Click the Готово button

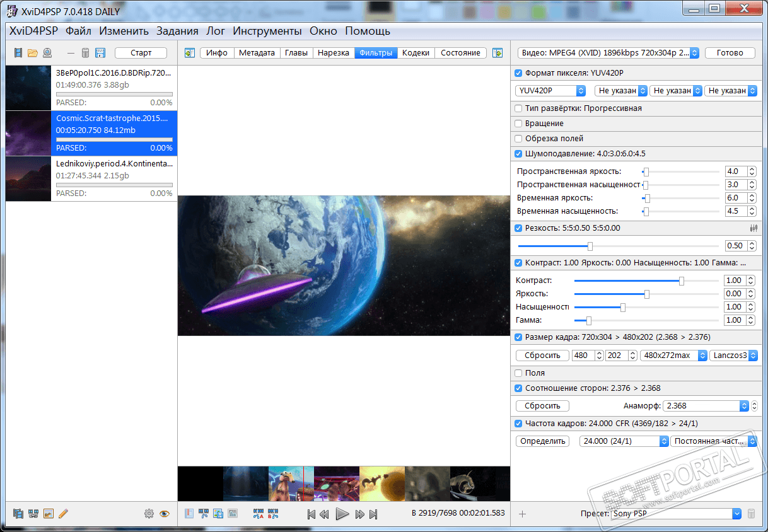tap(730, 53)
